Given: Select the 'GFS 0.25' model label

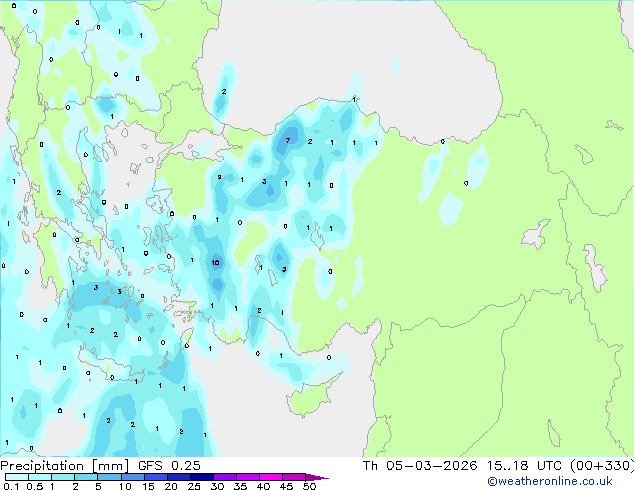Looking at the screenshot, I should point(169,466).
